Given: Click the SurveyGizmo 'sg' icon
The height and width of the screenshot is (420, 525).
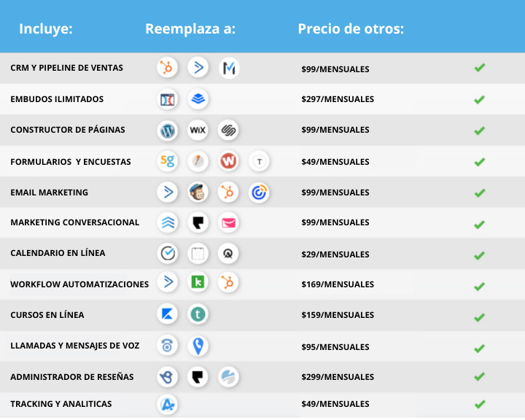Looking at the screenshot, I should 167,161.
